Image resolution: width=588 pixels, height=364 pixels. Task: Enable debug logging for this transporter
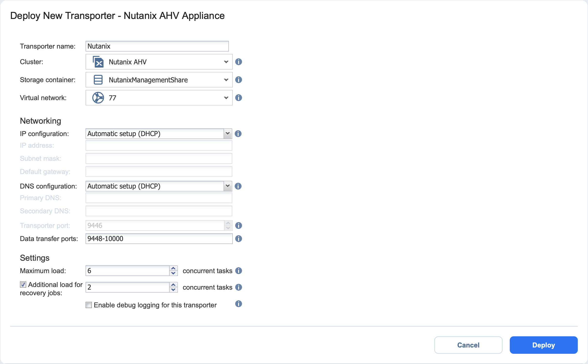[89, 305]
